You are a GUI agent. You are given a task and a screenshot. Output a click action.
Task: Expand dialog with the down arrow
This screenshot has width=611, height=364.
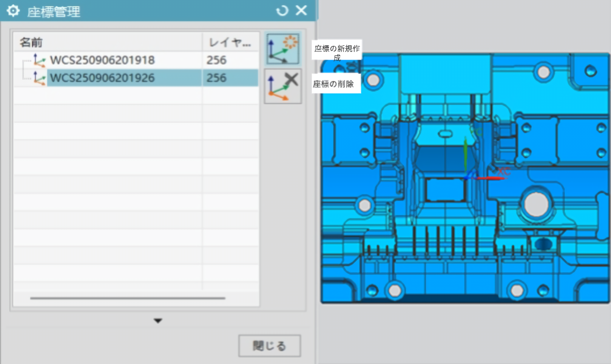coord(158,321)
